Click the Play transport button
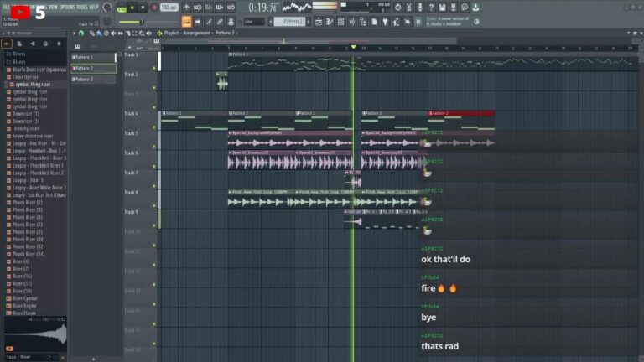The height and width of the screenshot is (362, 644). pos(132,8)
